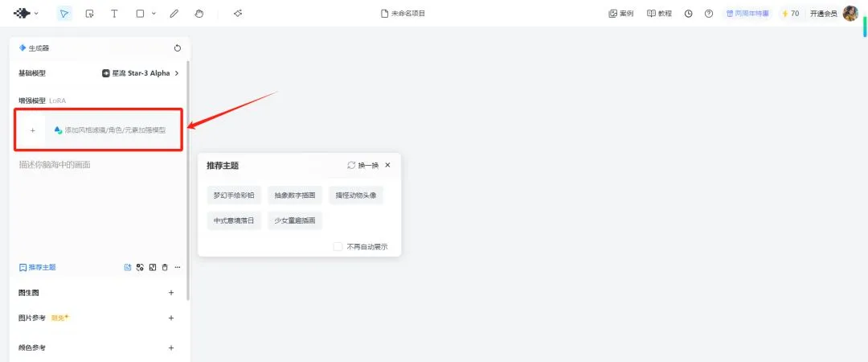This screenshot has width=868, height=362.
Task: Open the user avatar profile
Action: 850,14
